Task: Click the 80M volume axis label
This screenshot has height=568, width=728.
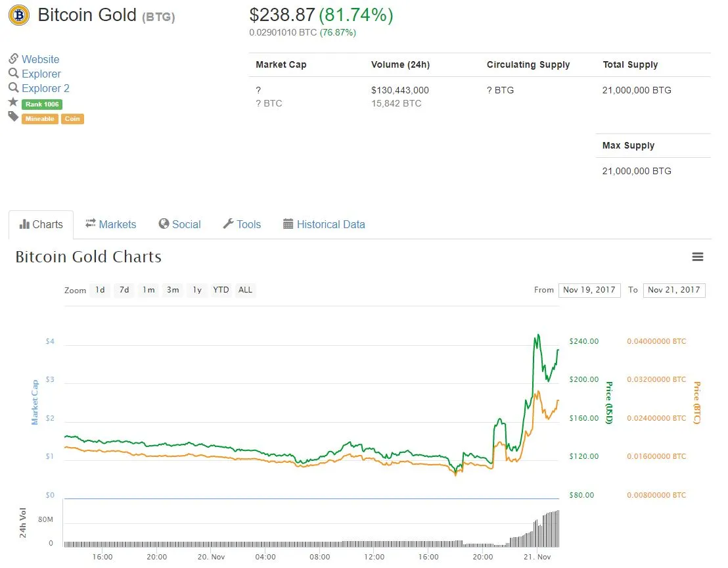Action: tap(45, 519)
